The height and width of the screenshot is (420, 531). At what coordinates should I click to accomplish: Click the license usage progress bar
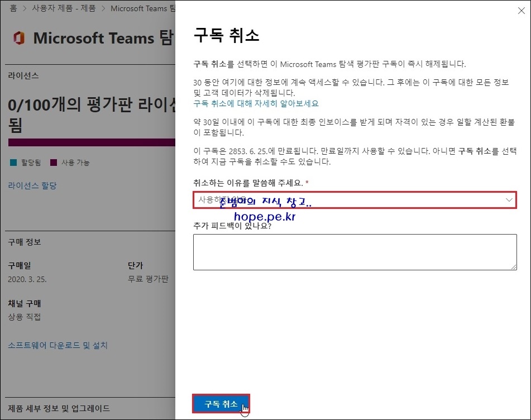[92, 142]
